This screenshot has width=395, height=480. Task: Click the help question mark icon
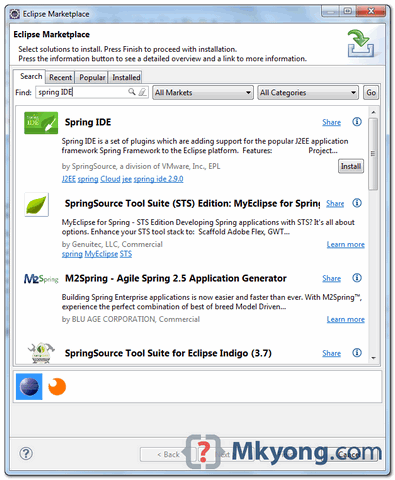point(26,453)
